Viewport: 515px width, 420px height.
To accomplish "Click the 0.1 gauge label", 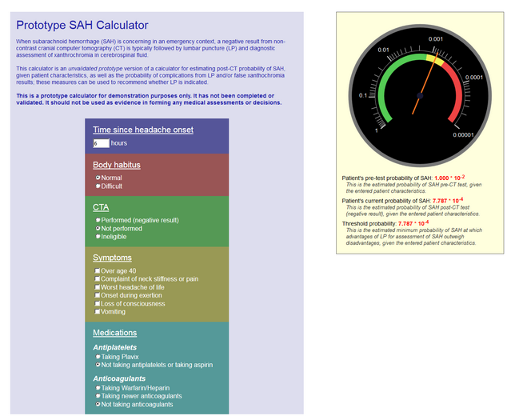I will click(x=362, y=96).
